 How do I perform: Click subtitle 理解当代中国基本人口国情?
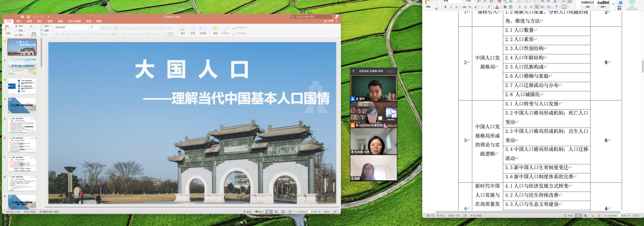click(x=250, y=98)
